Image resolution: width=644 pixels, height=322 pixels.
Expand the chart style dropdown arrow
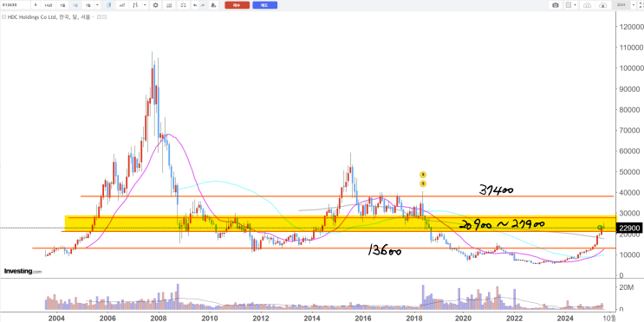(x=145, y=5)
